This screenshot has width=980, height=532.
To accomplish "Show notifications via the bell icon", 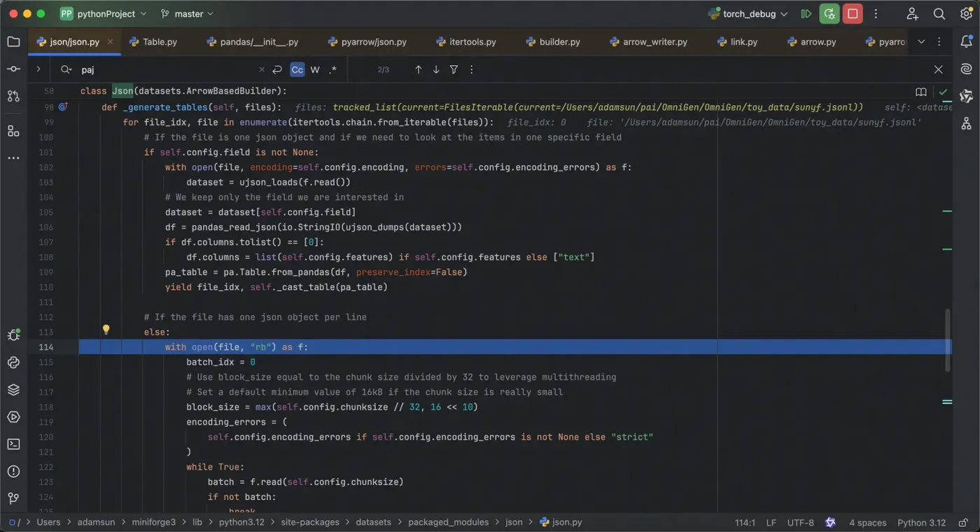I will 966,42.
